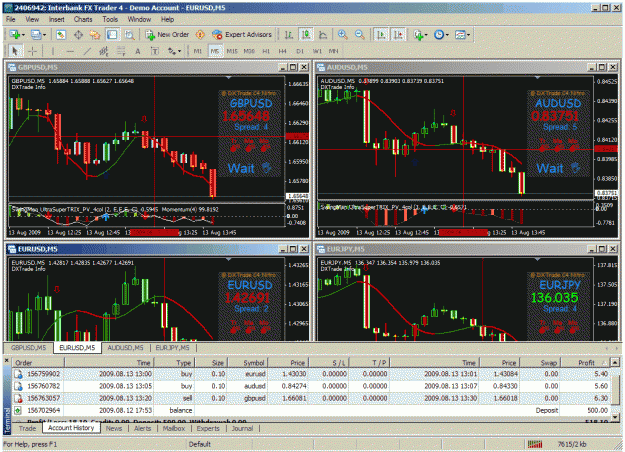The image size is (625, 452).
Task: Open the Strategy Tester icon
Action: point(129,35)
